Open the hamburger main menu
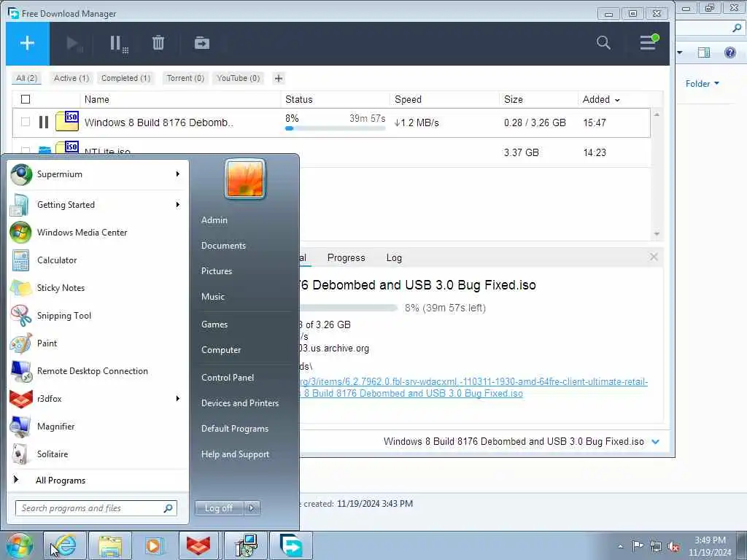The image size is (747, 560). [649, 43]
